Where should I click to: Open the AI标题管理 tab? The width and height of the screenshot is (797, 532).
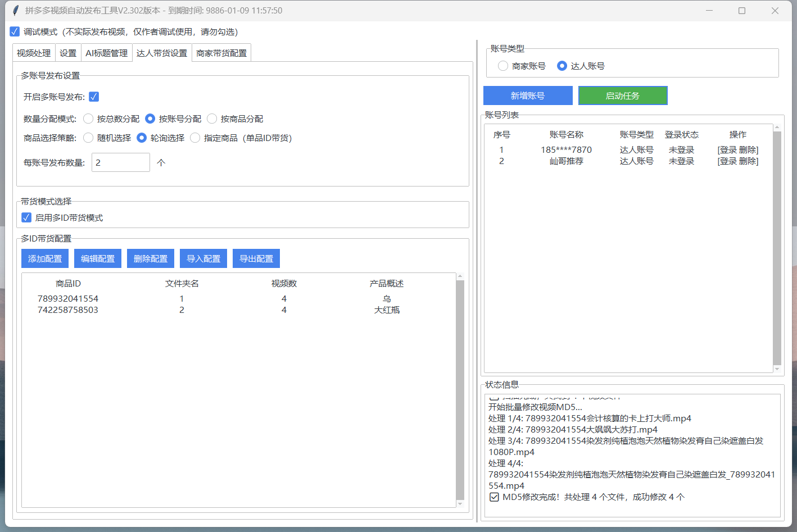point(107,53)
